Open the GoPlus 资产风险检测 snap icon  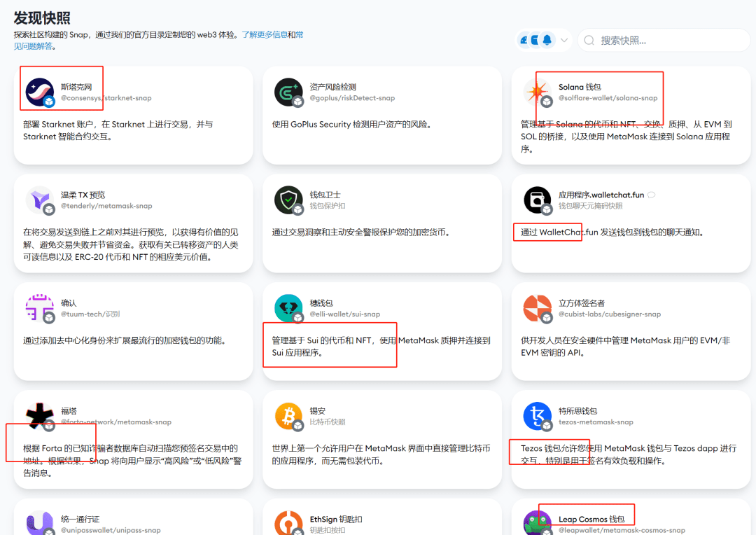289,92
